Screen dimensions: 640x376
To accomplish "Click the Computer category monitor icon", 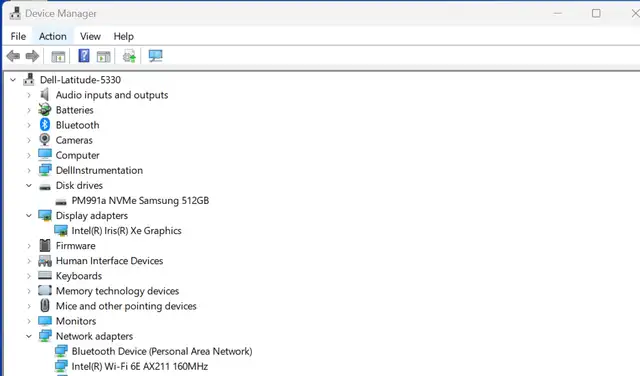I will point(45,155).
